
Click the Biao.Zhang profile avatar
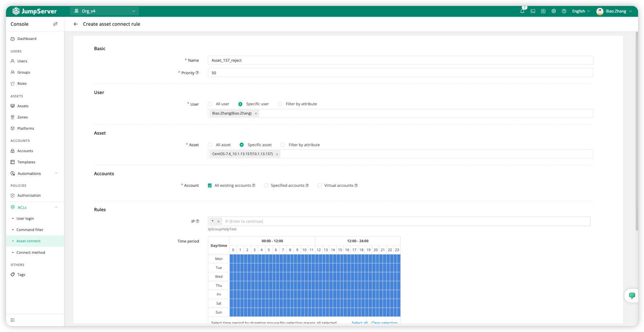(x=600, y=11)
